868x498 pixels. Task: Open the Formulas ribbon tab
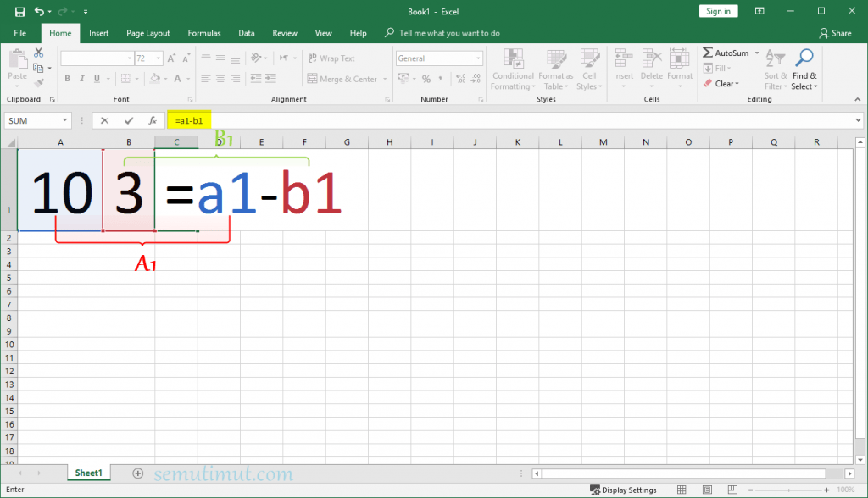click(203, 33)
